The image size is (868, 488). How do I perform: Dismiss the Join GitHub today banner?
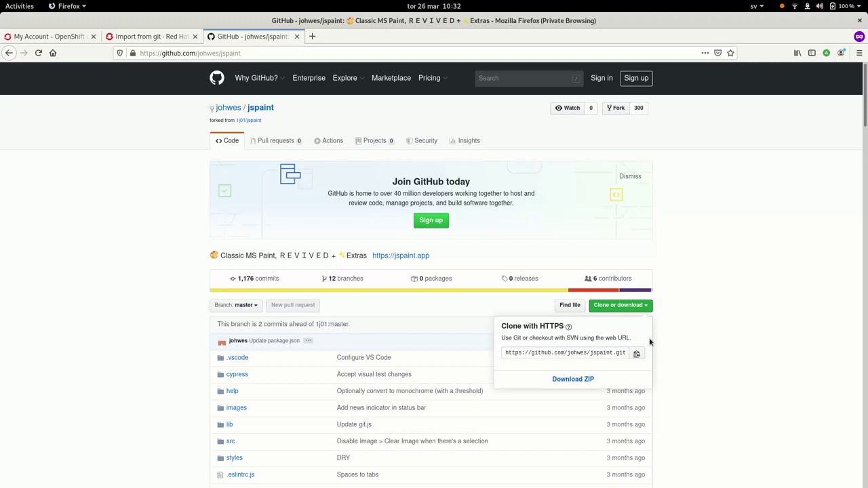630,176
